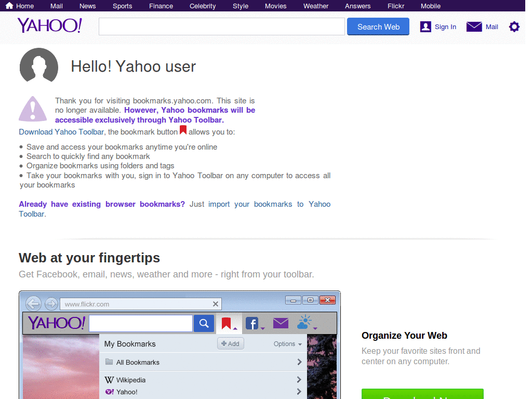
Task: Open the Sign In link
Action: point(445,27)
